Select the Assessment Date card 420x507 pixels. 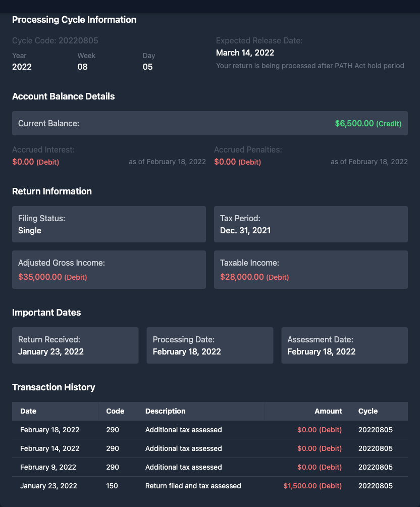point(344,345)
